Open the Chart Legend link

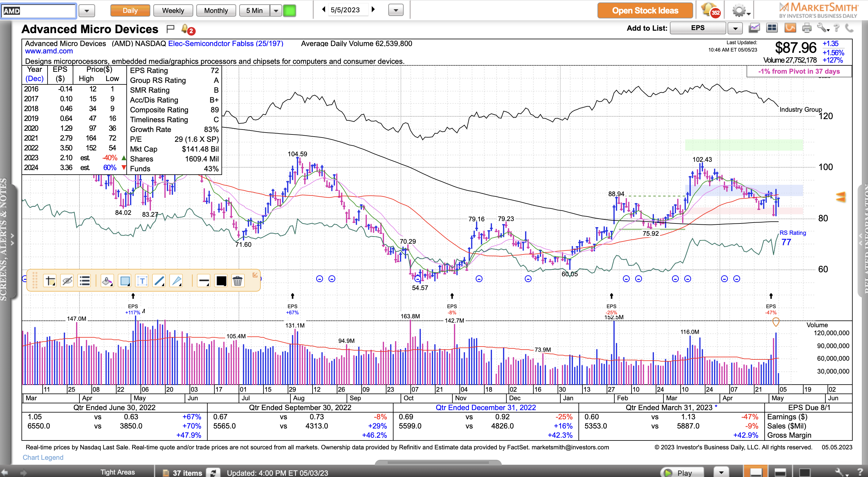pyautogui.click(x=43, y=457)
